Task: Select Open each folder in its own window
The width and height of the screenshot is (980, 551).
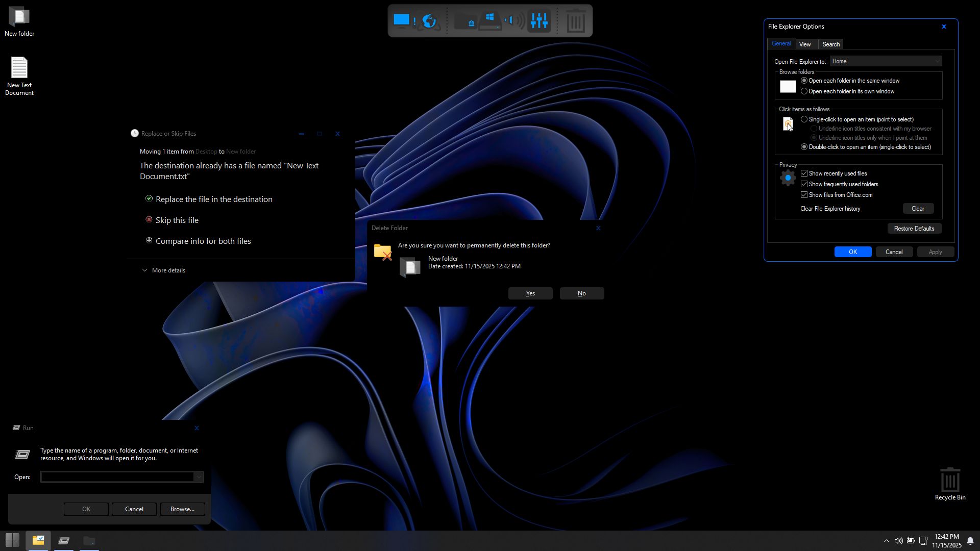Action: point(804,91)
